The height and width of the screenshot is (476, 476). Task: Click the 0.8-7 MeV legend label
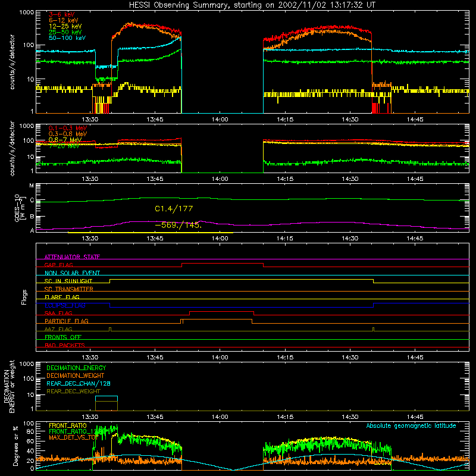pyautogui.click(x=65, y=140)
